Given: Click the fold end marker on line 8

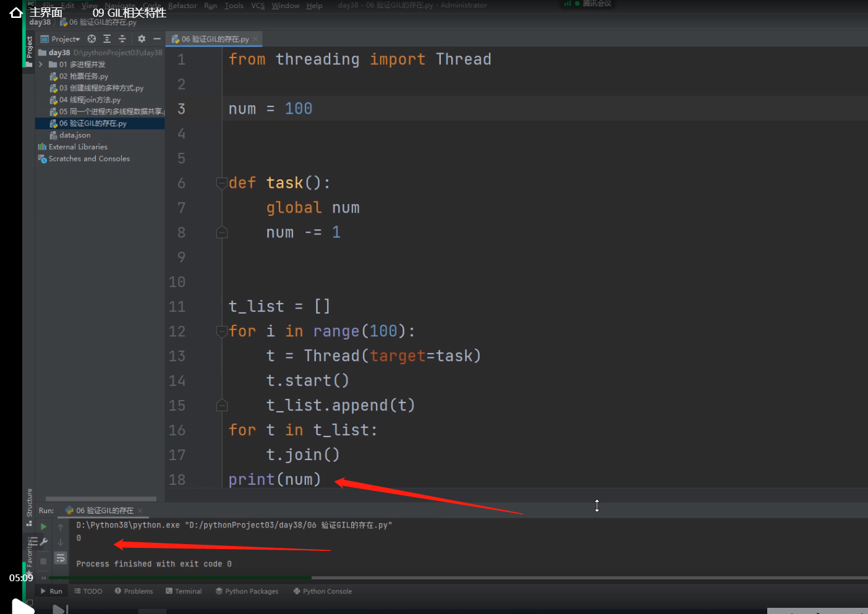Looking at the screenshot, I should point(222,232).
